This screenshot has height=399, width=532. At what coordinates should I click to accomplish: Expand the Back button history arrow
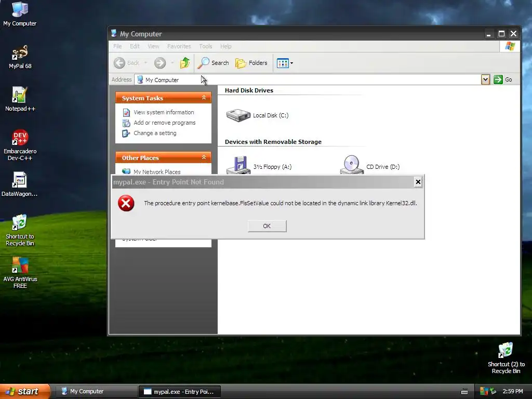(145, 63)
